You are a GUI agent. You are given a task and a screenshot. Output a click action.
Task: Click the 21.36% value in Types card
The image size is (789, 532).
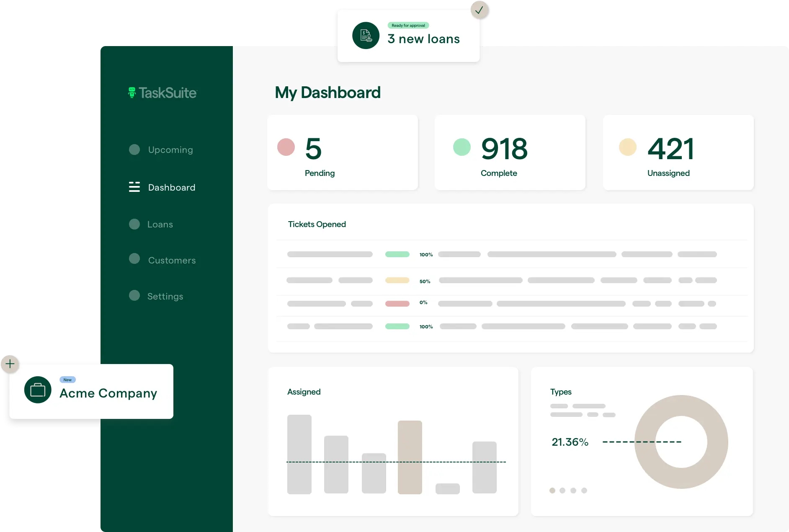tap(570, 442)
